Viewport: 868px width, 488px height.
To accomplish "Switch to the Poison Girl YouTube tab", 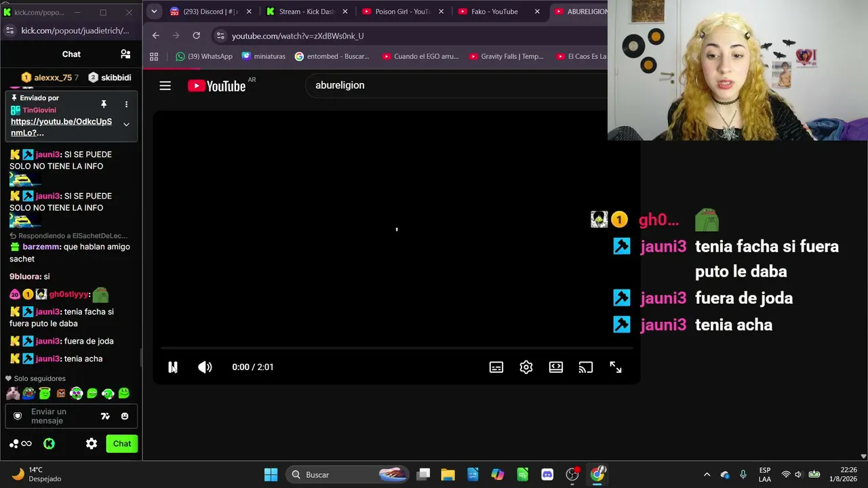I will point(402,12).
